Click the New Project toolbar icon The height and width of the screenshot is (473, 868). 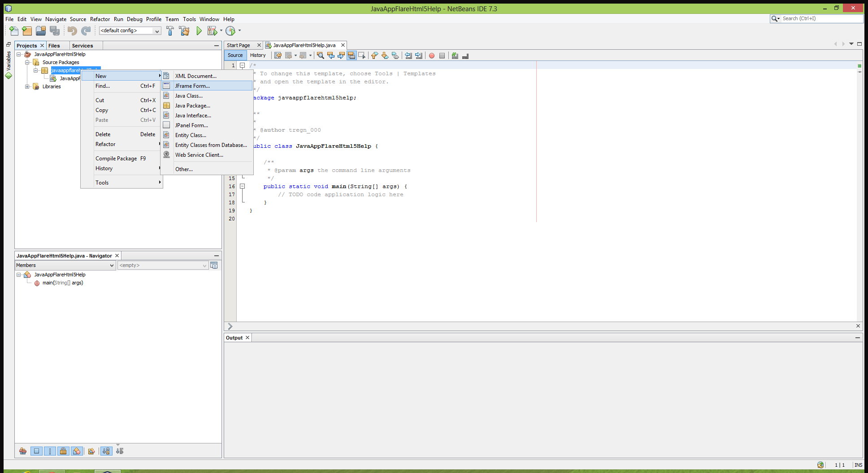[27, 31]
